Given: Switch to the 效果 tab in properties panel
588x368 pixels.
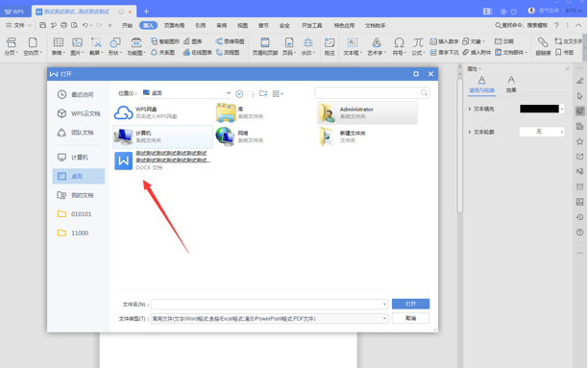Looking at the screenshot, I should [511, 85].
